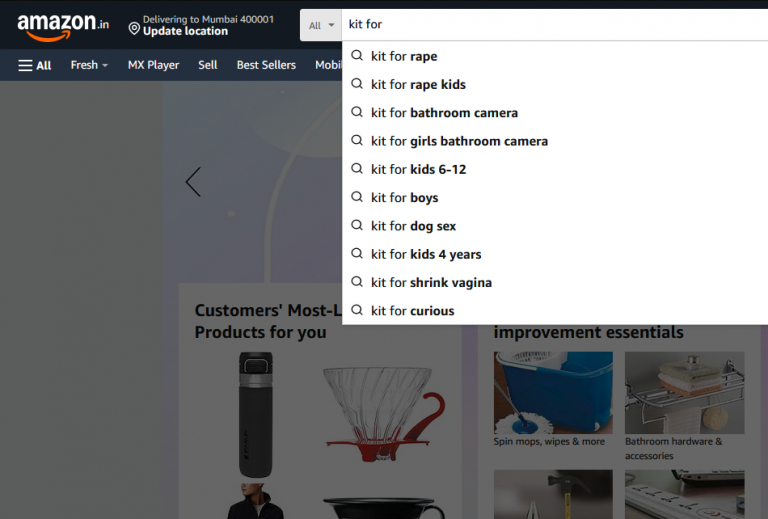The image size is (768, 519).
Task: Click the Update location link
Action: click(185, 32)
